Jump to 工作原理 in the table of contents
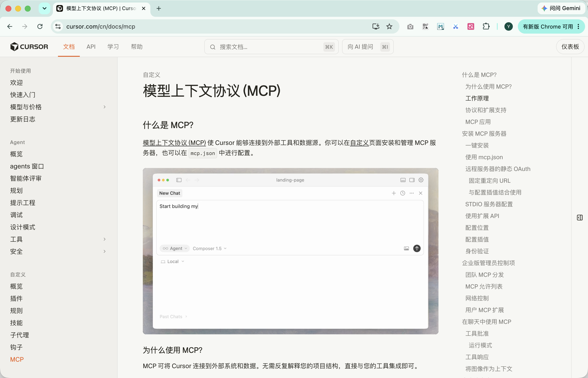Image resolution: width=588 pixels, height=378 pixels. 477,98
